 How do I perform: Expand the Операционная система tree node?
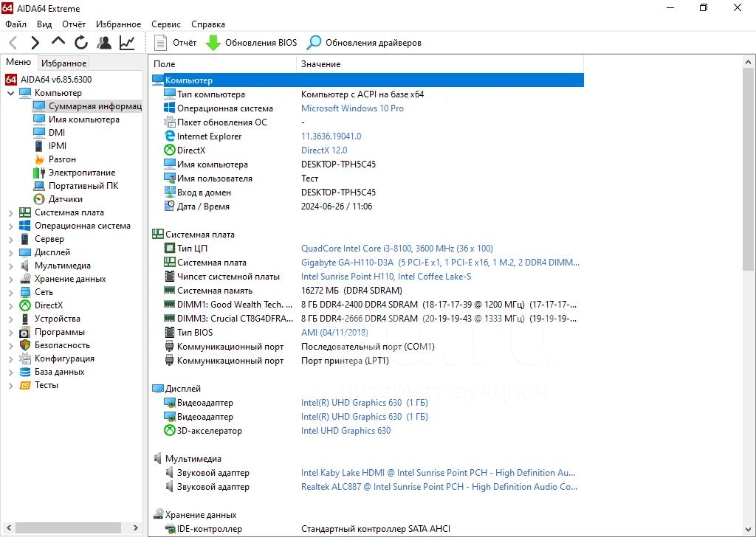(x=10, y=226)
